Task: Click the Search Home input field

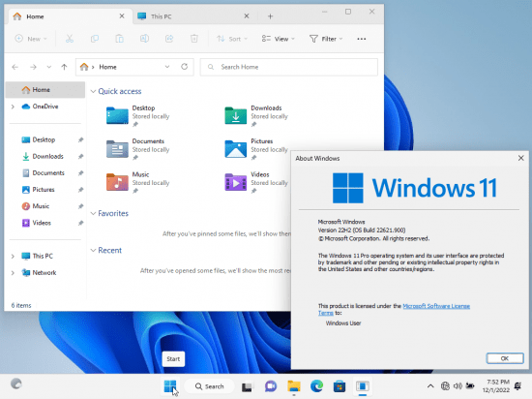Action: 289,67
